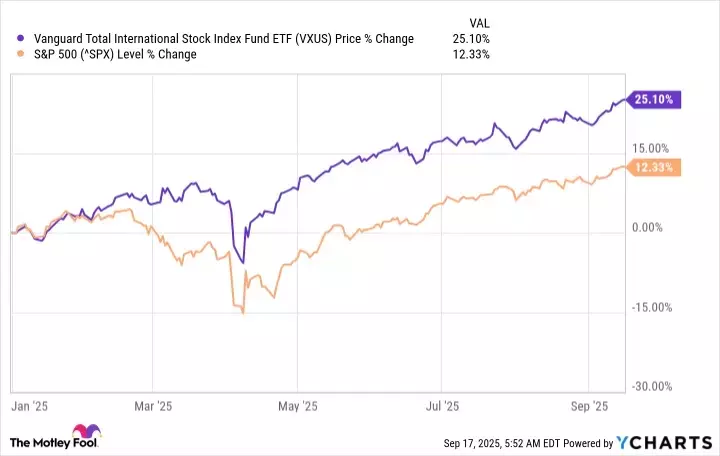Click the -30.00% y-axis label
Viewport: 720px width, 456px height.
point(653,387)
